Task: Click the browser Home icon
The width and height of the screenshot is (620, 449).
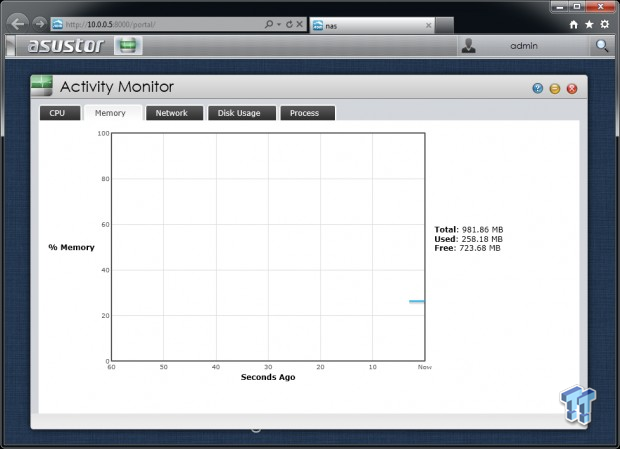Action: pyautogui.click(x=574, y=25)
